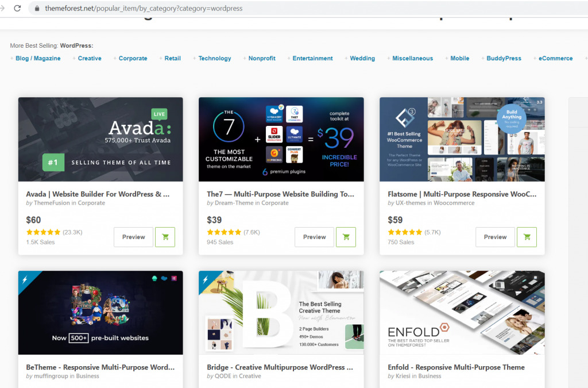This screenshot has width=588, height=388.
Task: Click the Avada $60 price
Action: 33,220
